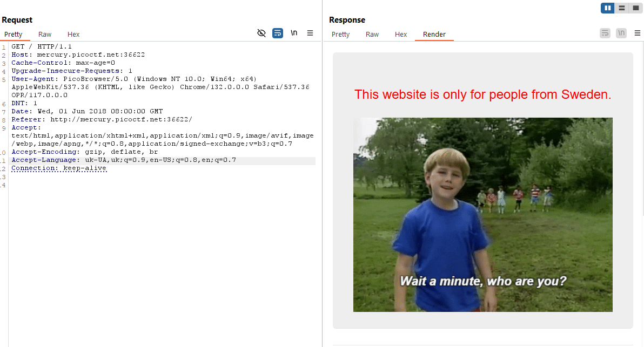Toggle word wrap in Request editor
The image size is (644, 347).
point(278,33)
